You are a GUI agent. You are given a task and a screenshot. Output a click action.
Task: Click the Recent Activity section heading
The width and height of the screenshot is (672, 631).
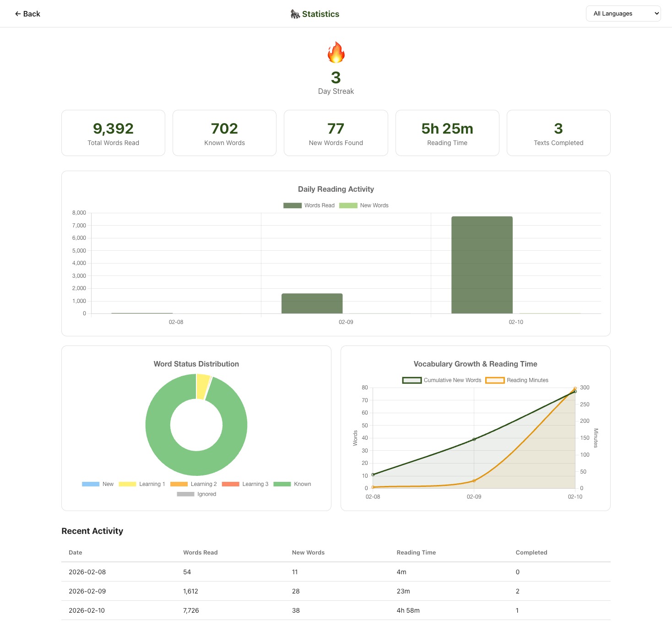(x=92, y=531)
